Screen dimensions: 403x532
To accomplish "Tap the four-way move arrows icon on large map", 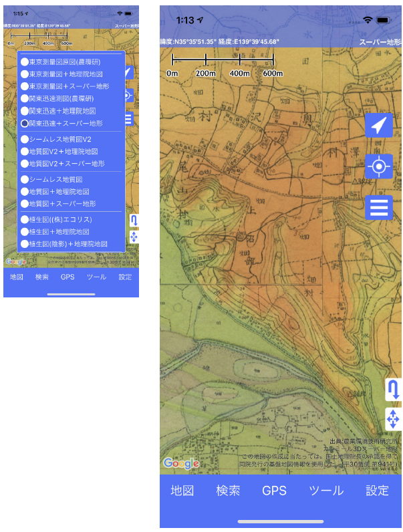I will click(x=394, y=419).
